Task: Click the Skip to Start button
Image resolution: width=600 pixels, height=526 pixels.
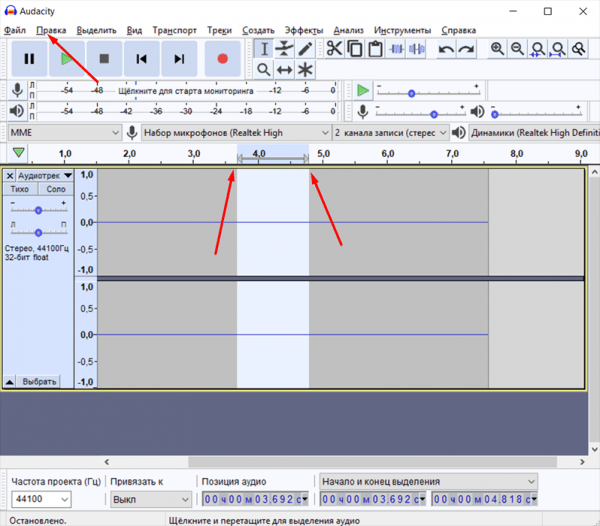Action: tap(142, 59)
